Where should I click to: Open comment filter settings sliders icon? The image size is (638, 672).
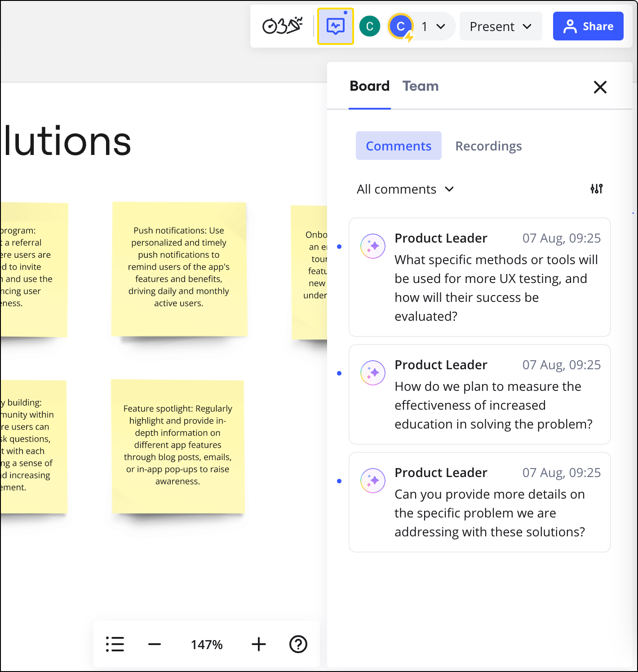click(596, 189)
